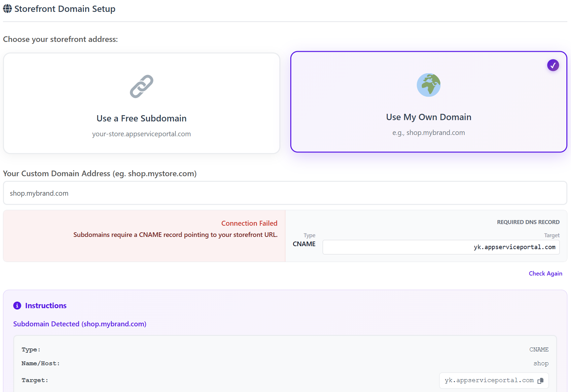Click the Required DNS Record target field
Image resolution: width=571 pixels, height=392 pixels.
[x=441, y=247]
